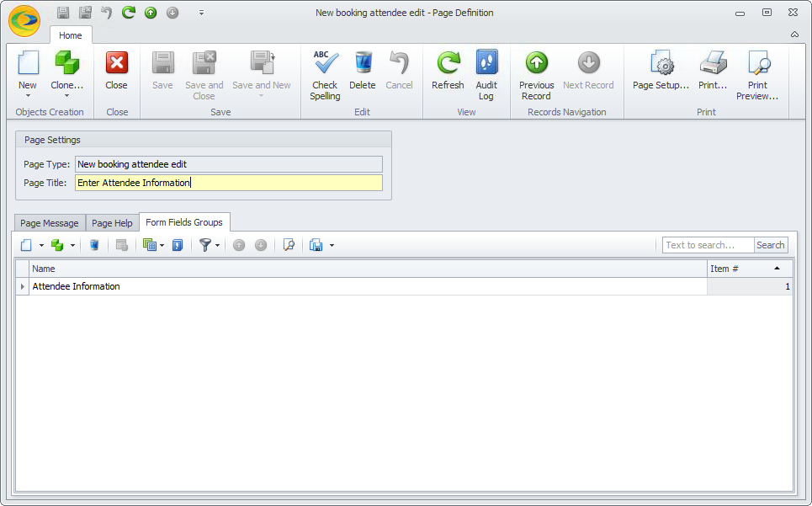Open Page Setup dialog
The image size is (812, 506).
point(661,71)
